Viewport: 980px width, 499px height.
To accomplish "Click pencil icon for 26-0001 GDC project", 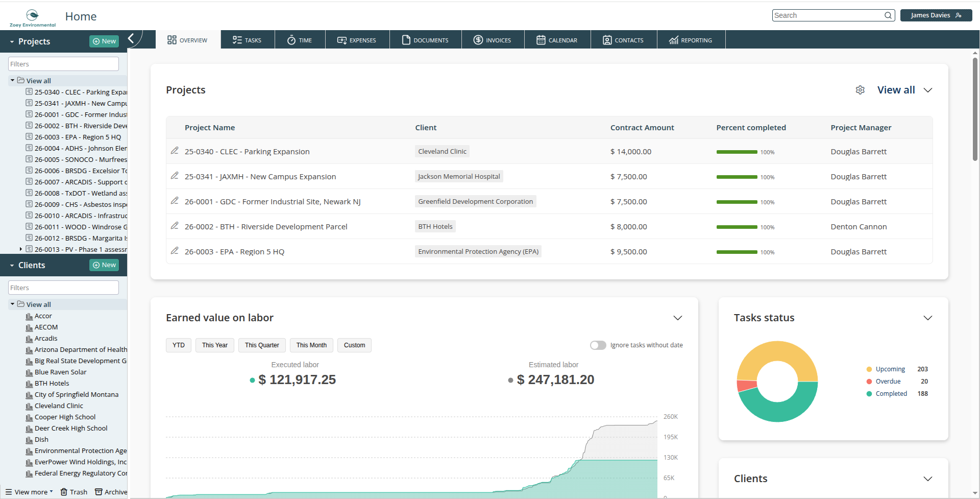I will click(x=175, y=201).
